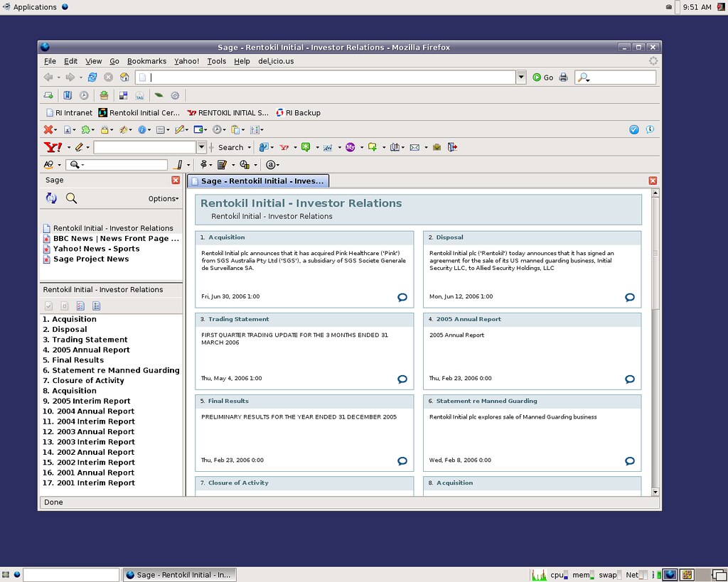Expand the address bar history dropdown
The height and width of the screenshot is (582, 728).
[x=521, y=77]
